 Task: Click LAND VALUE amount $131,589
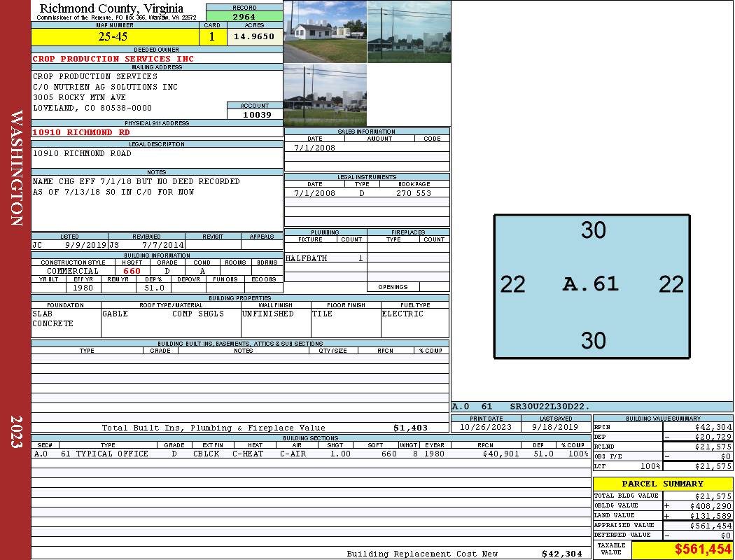[x=710, y=516]
